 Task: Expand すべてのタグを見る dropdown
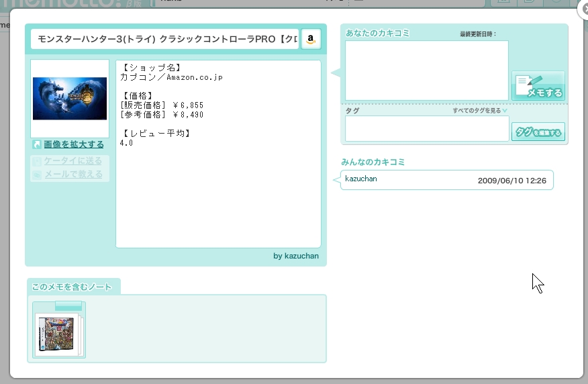[x=480, y=111]
